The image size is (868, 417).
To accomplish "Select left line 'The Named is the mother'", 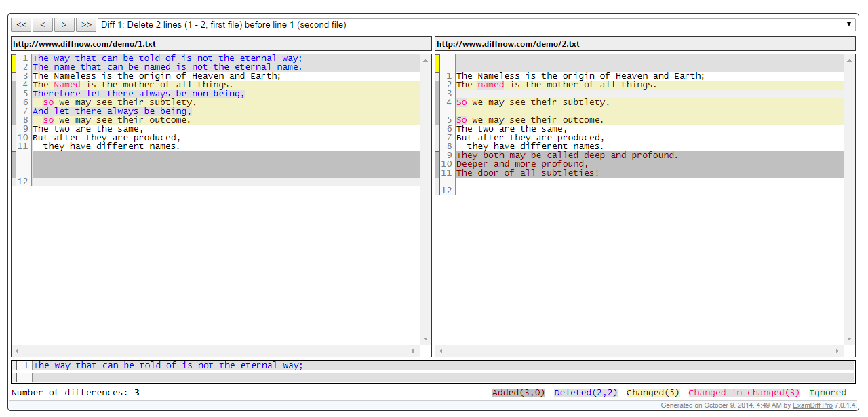I will (x=133, y=85).
